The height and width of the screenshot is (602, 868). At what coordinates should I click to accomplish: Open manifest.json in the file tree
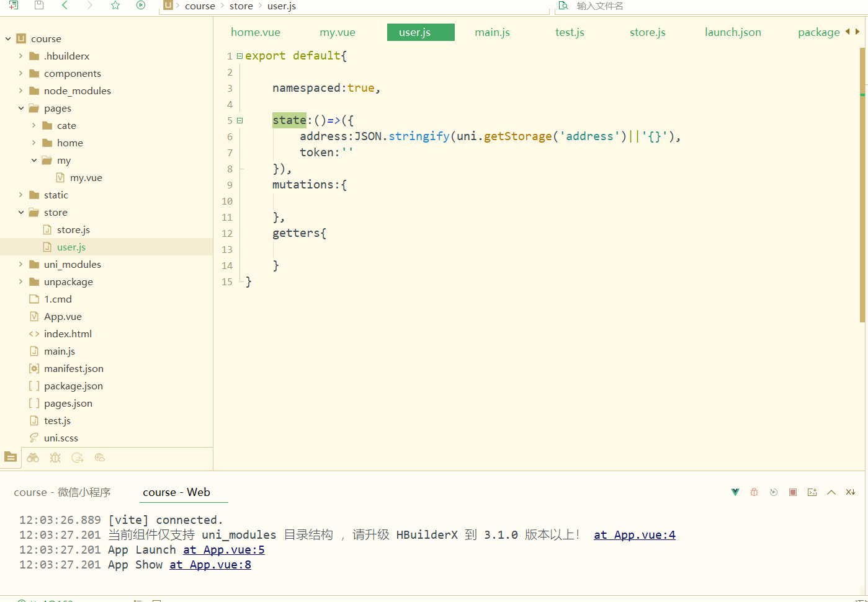tap(73, 368)
